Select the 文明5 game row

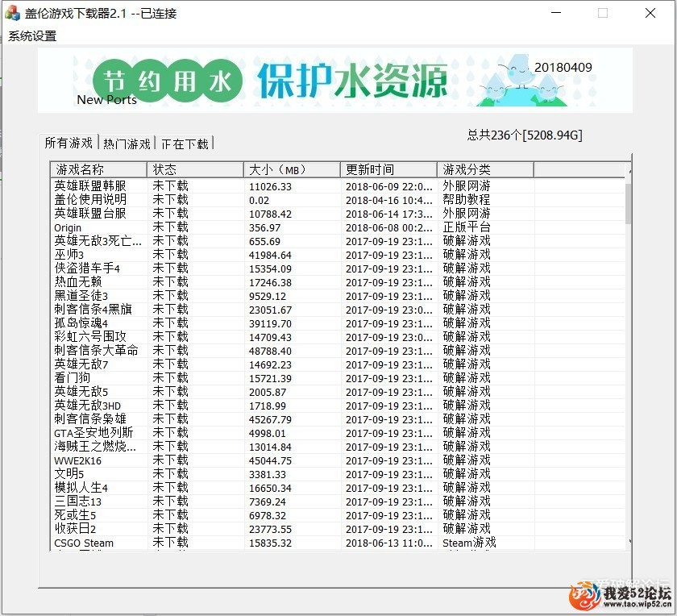pos(338,474)
